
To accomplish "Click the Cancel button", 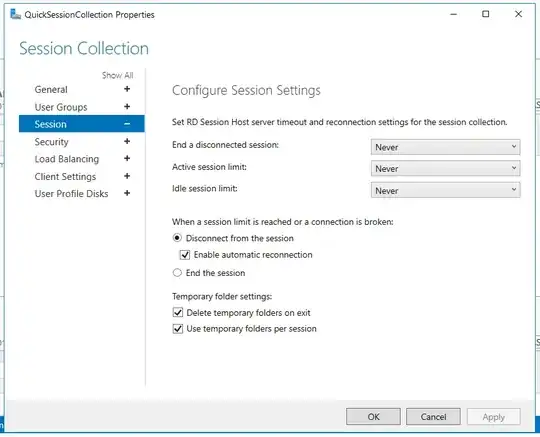I will coord(433,417).
